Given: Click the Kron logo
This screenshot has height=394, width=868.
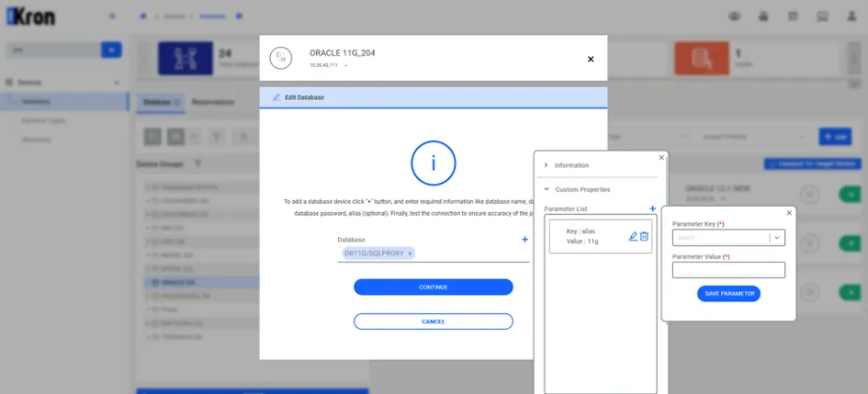Looking at the screenshot, I should (x=30, y=17).
